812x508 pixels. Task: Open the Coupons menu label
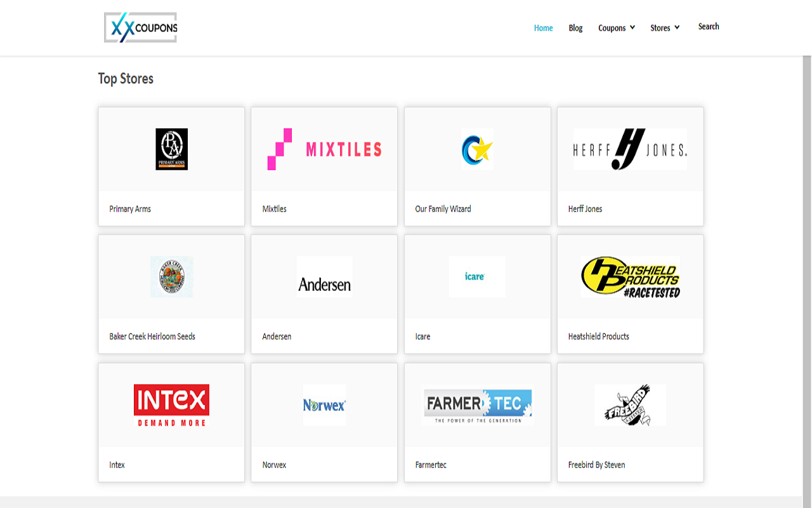tap(612, 28)
